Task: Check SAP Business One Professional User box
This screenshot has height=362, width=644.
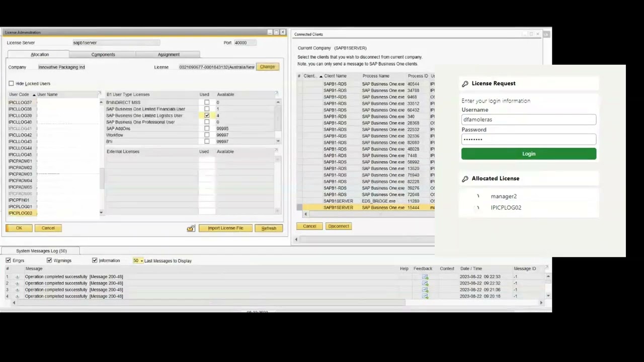Action: [207, 122]
